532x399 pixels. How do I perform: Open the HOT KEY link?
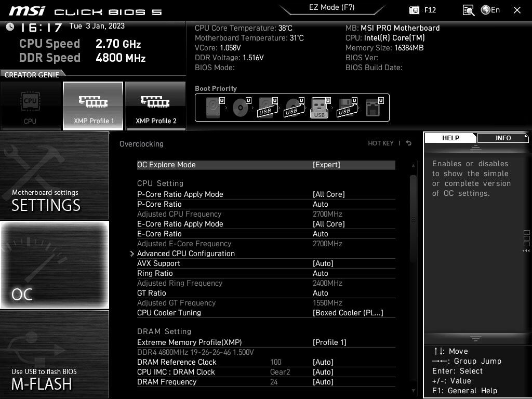(x=381, y=143)
